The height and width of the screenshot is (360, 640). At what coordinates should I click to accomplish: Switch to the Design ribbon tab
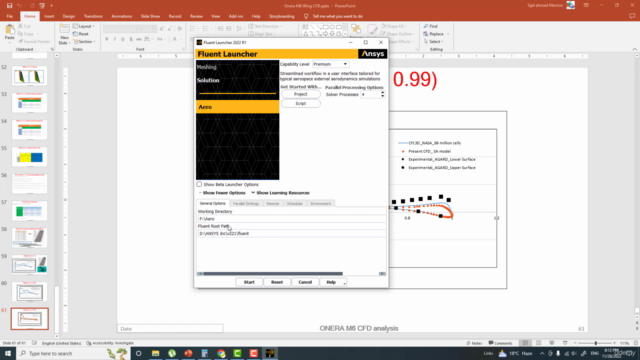click(69, 16)
